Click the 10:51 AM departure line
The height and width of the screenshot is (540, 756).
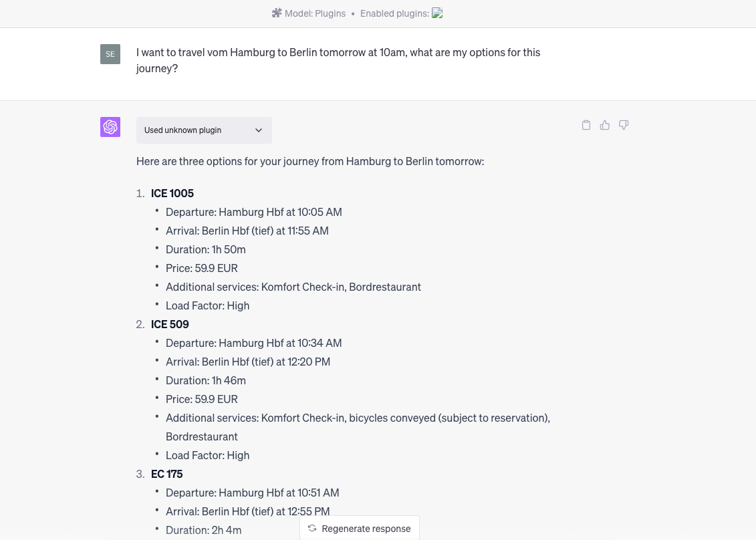pyautogui.click(x=252, y=493)
